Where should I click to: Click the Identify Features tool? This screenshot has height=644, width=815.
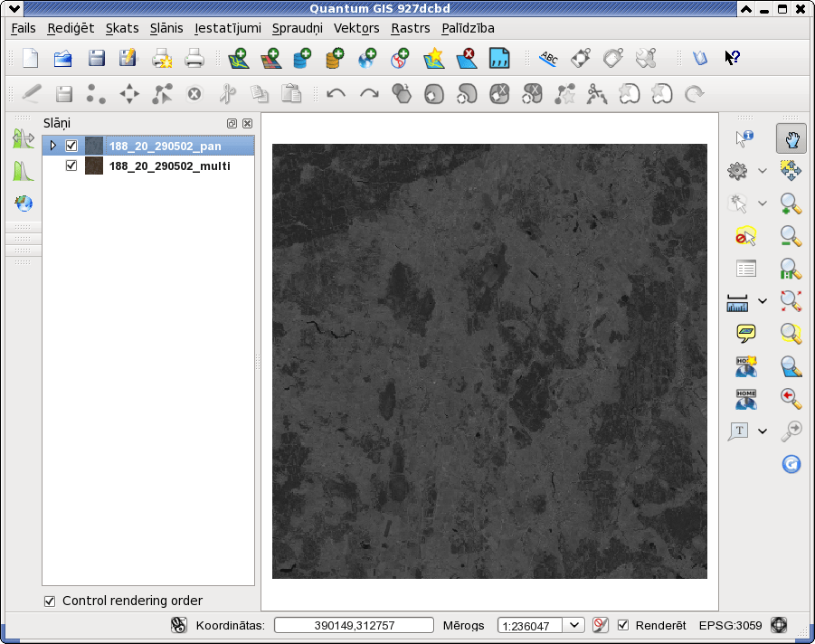pos(744,138)
